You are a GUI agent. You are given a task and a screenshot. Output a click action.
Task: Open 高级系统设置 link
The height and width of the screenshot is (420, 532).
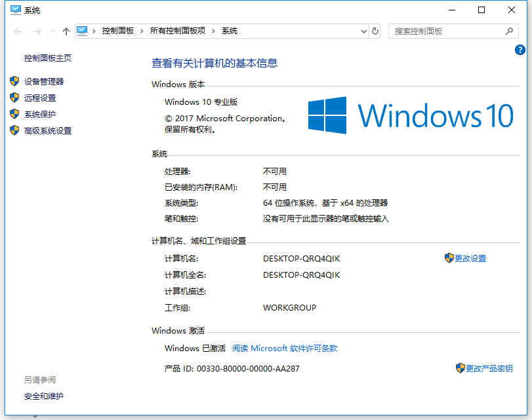(48, 131)
